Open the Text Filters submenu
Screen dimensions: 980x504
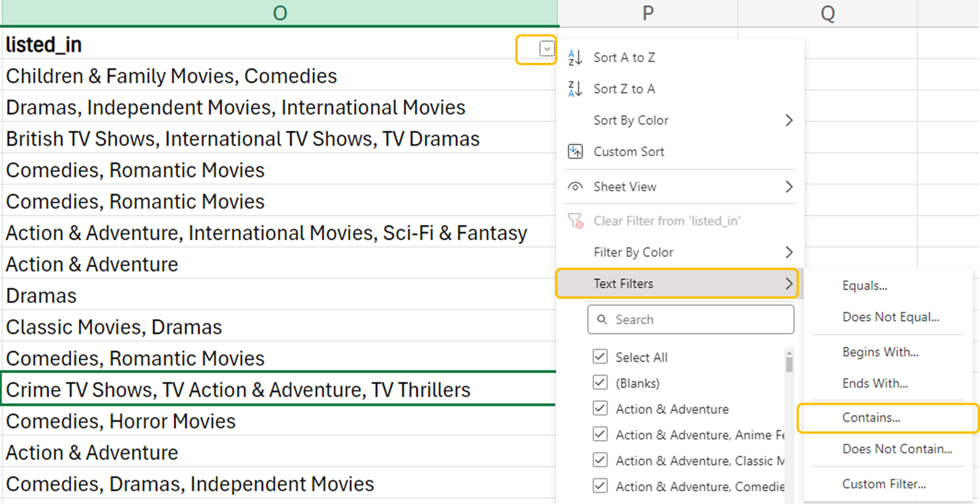click(x=677, y=283)
